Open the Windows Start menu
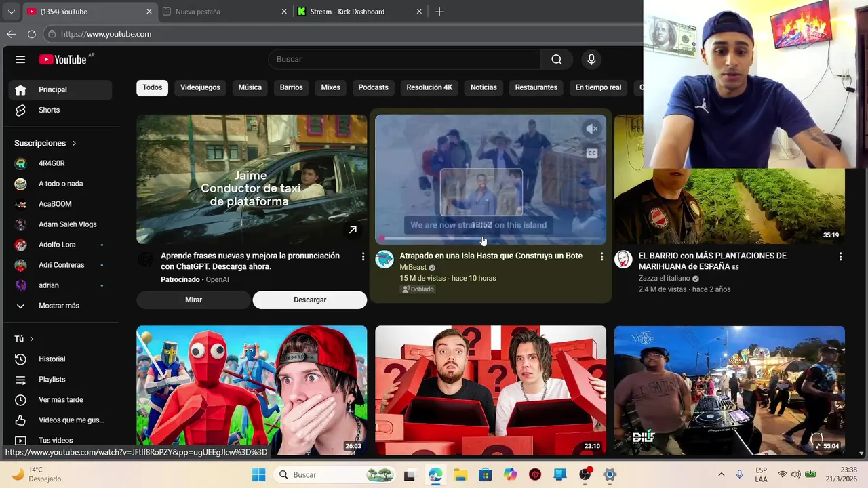Screen dimensions: 868x488 pos(258,475)
